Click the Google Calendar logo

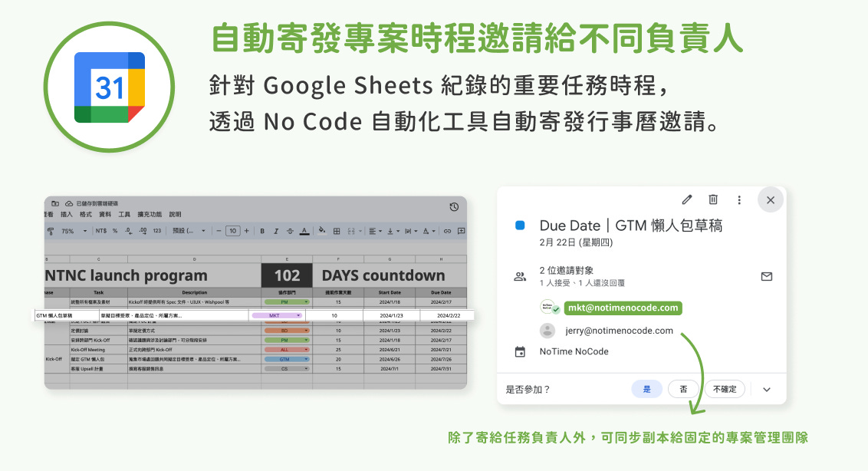click(x=110, y=87)
